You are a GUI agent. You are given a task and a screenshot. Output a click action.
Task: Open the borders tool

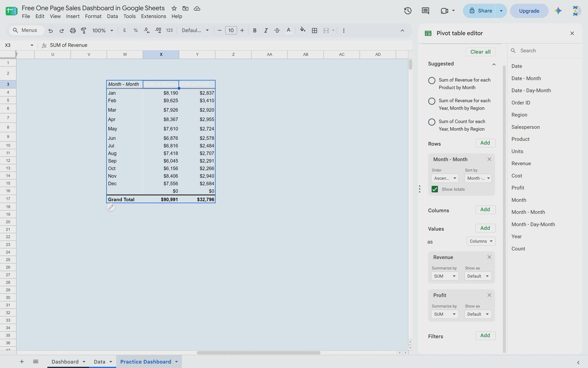coord(315,31)
